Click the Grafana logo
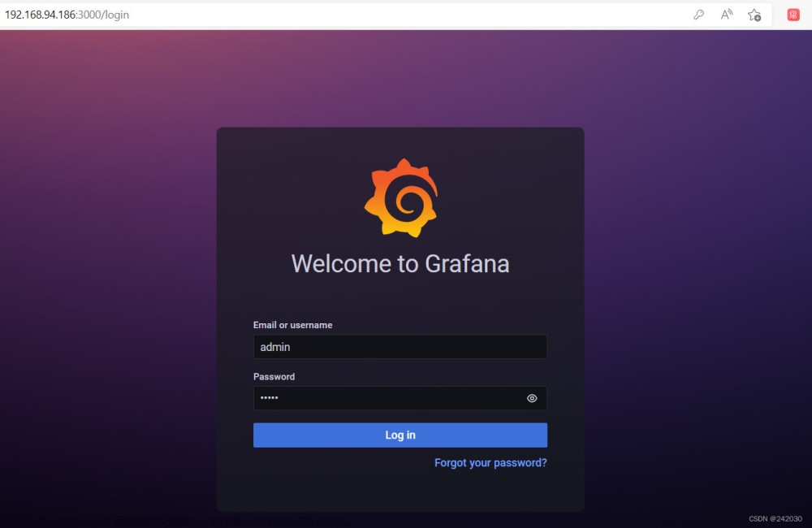 click(401, 198)
